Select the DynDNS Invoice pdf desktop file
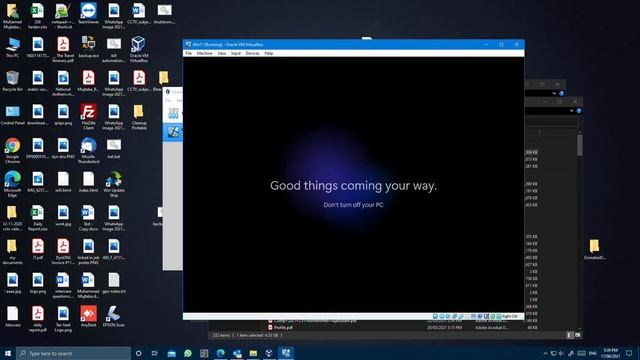640x360 pixels. coord(63,251)
